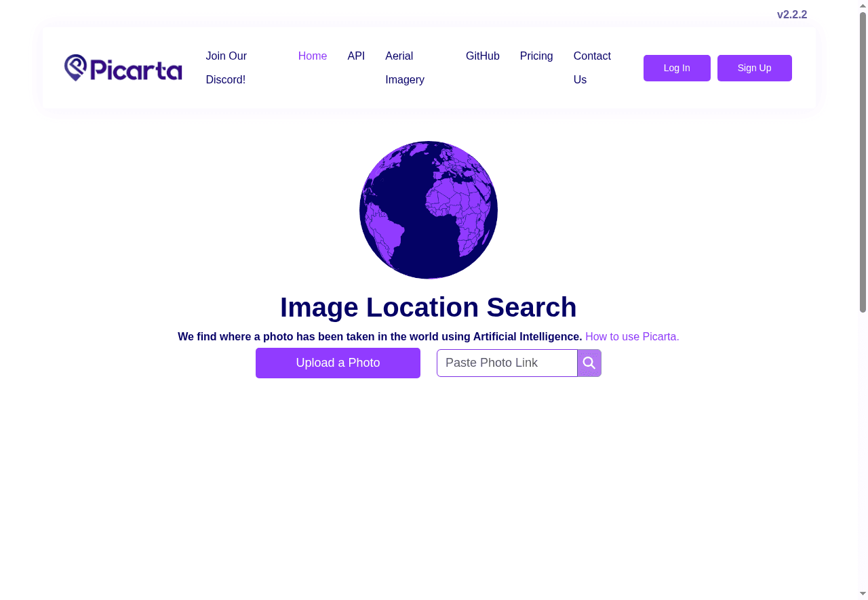The width and height of the screenshot is (868, 600).
Task: Open the Join Our Discord! link
Action: pos(226,68)
